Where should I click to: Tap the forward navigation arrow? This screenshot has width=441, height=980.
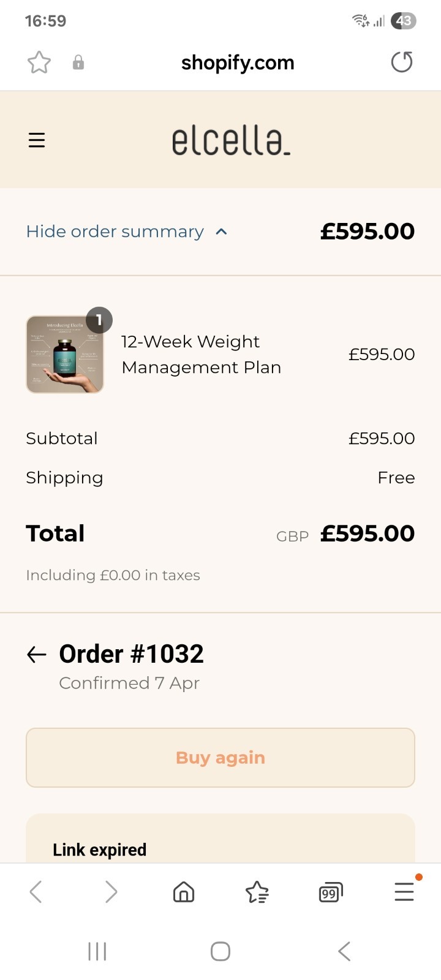tap(110, 892)
